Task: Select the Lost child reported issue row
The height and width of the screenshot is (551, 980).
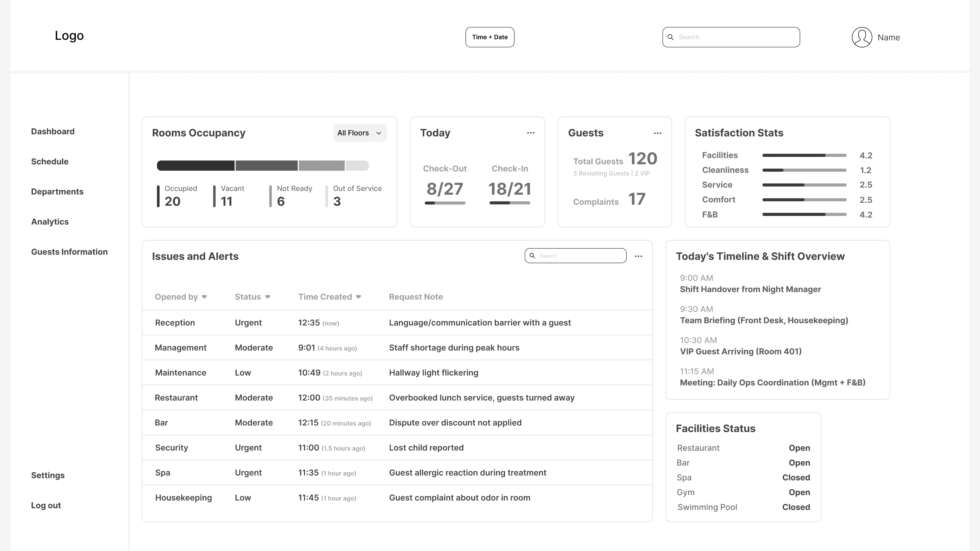Action: [x=426, y=448]
